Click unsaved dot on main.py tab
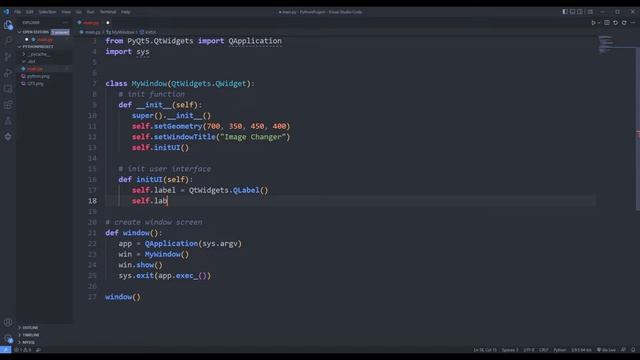 coord(108,23)
